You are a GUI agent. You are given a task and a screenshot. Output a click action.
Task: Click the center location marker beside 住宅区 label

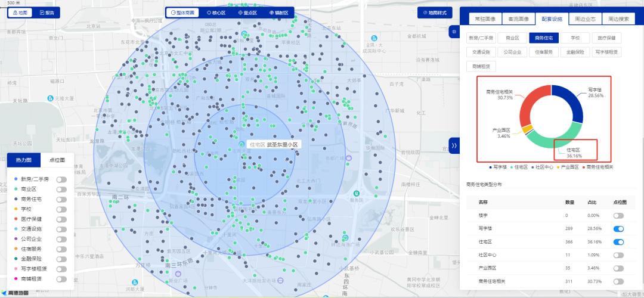[241, 144]
